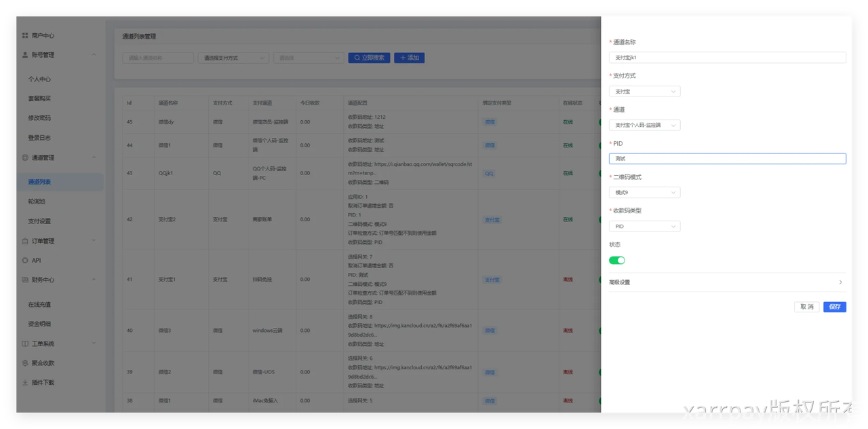Click the 插件下载 download icon
This screenshot has width=868, height=429.
click(25, 382)
